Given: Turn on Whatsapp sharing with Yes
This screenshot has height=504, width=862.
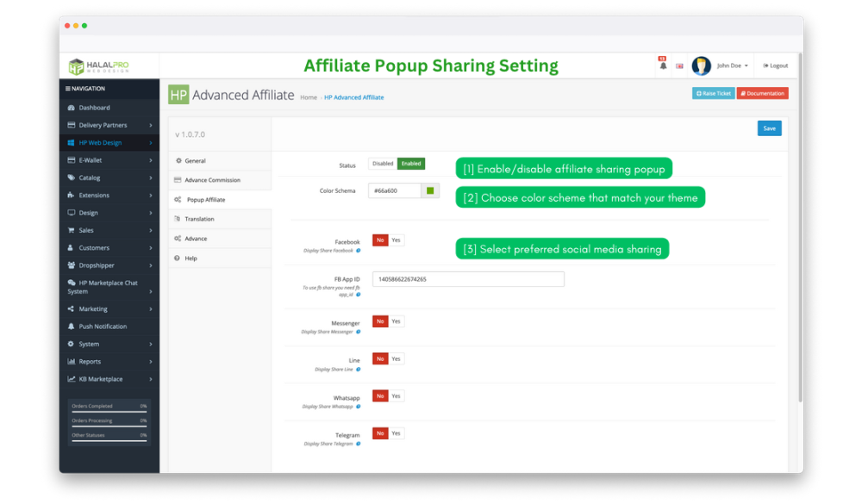Looking at the screenshot, I should [397, 396].
